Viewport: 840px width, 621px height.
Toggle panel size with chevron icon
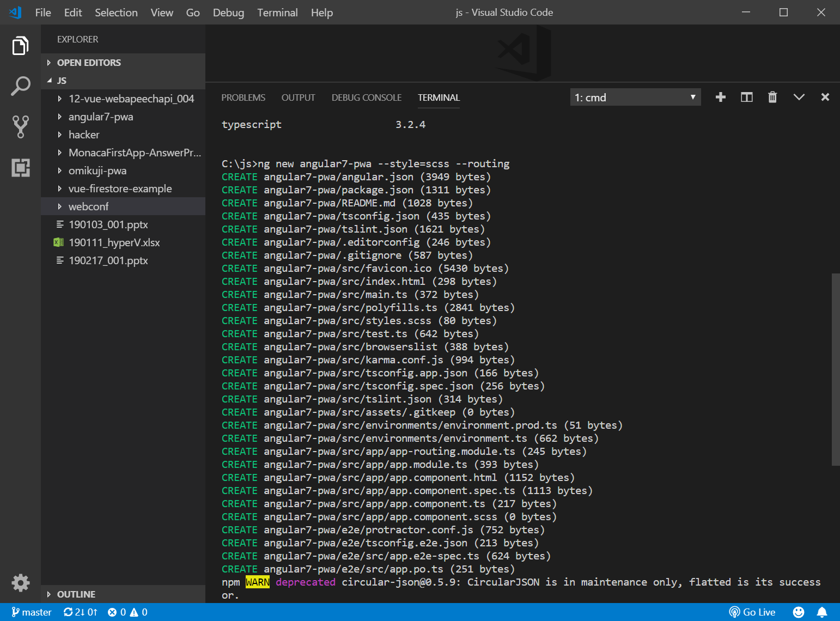tap(799, 98)
